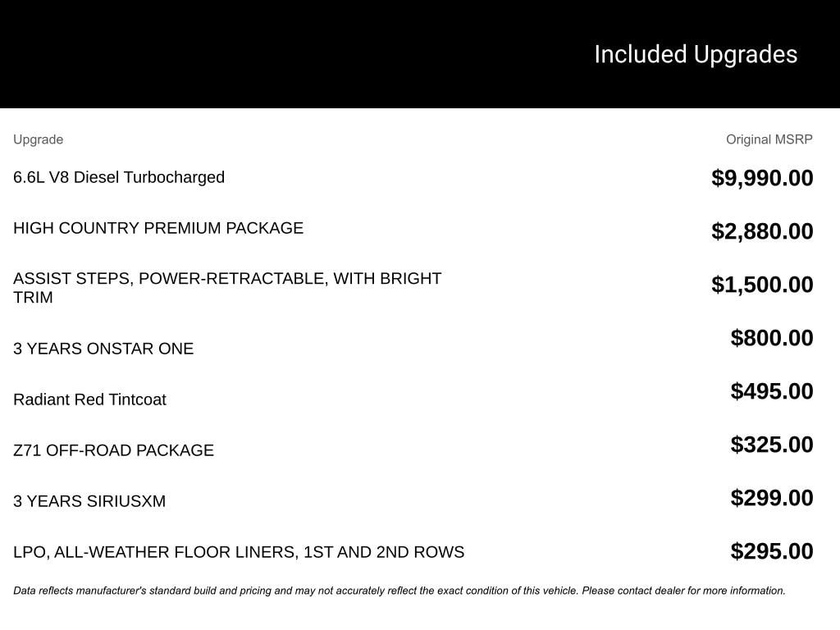Image resolution: width=840 pixels, height=630 pixels.
Task: Click the $2,880.00 price
Action: coord(762,231)
